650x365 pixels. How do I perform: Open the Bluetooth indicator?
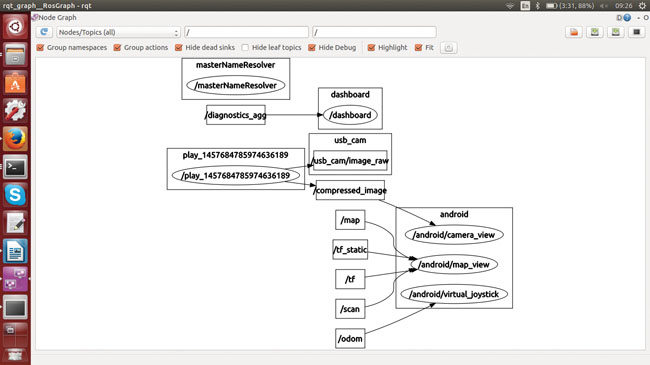tap(538, 5)
